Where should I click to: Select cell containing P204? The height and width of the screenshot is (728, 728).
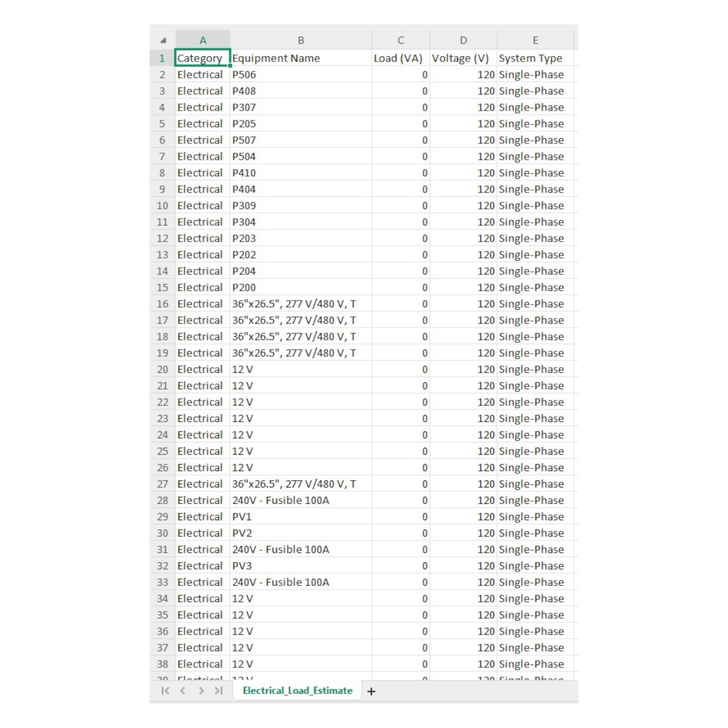(x=301, y=271)
